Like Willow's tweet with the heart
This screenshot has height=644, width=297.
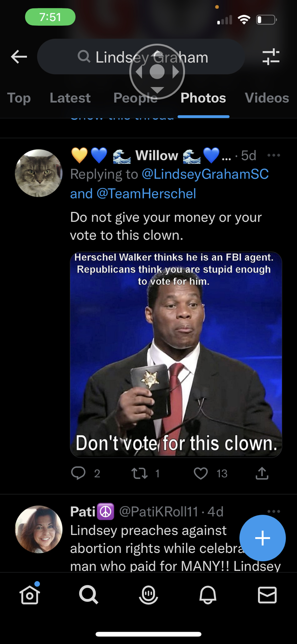pos(201,473)
